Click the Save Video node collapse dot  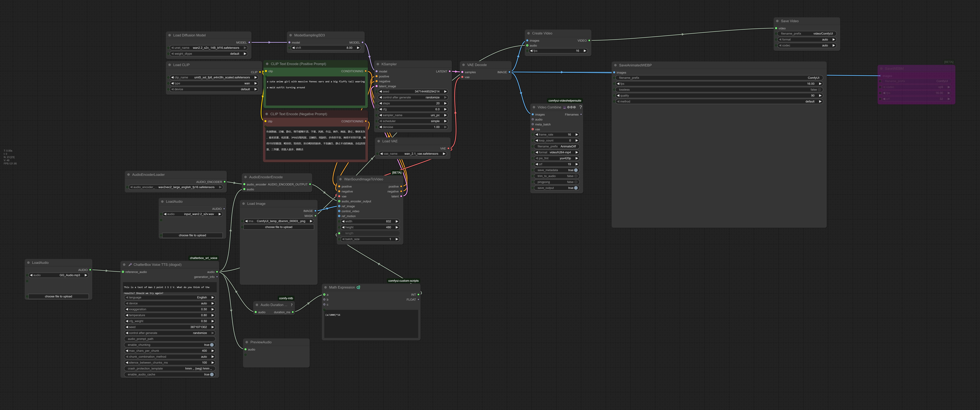pos(777,21)
